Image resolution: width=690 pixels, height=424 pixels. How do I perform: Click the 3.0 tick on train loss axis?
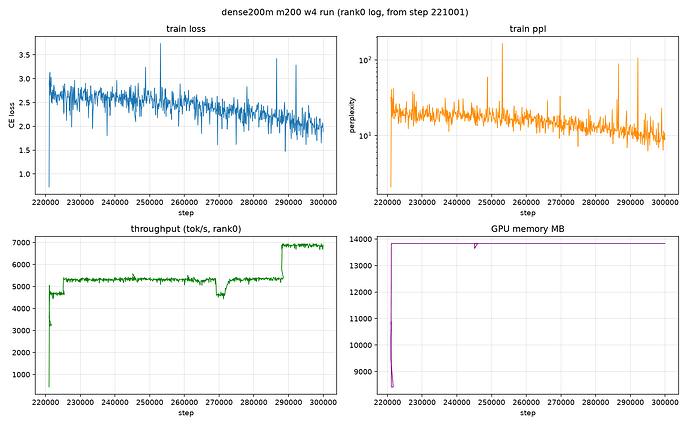[24, 79]
